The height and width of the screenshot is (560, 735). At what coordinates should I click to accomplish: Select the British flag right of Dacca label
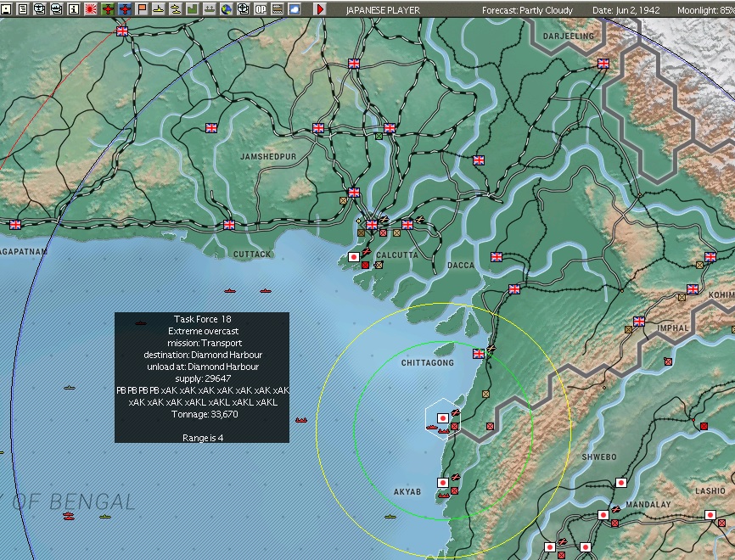(497, 257)
